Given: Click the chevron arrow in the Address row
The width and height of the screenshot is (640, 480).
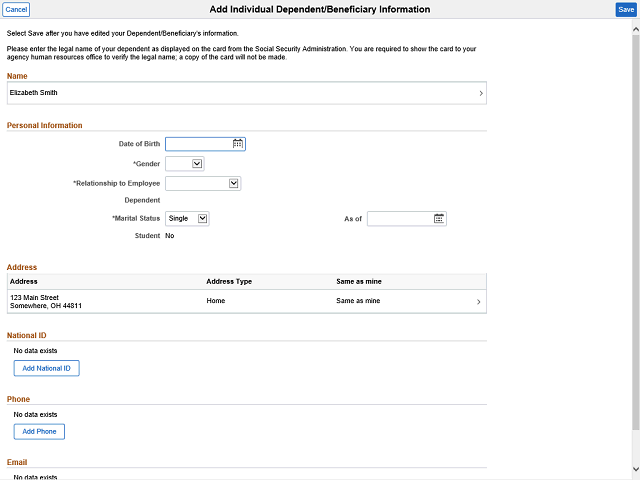Looking at the screenshot, I should coord(478,302).
